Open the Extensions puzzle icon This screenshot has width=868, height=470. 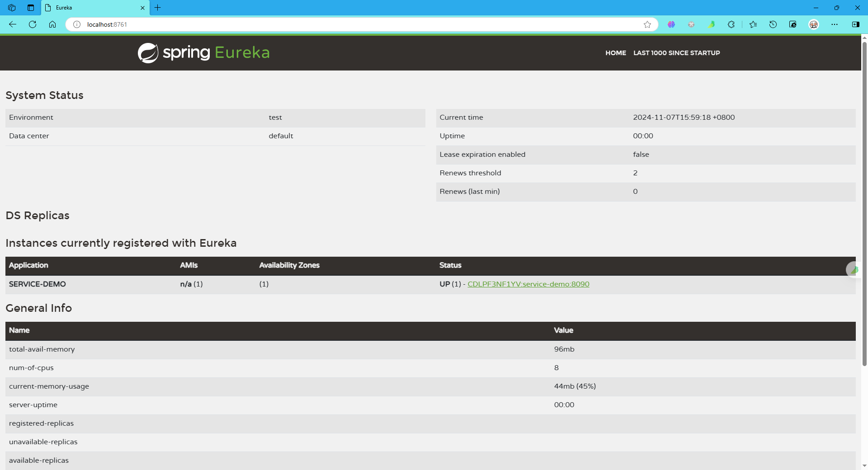[x=731, y=24]
